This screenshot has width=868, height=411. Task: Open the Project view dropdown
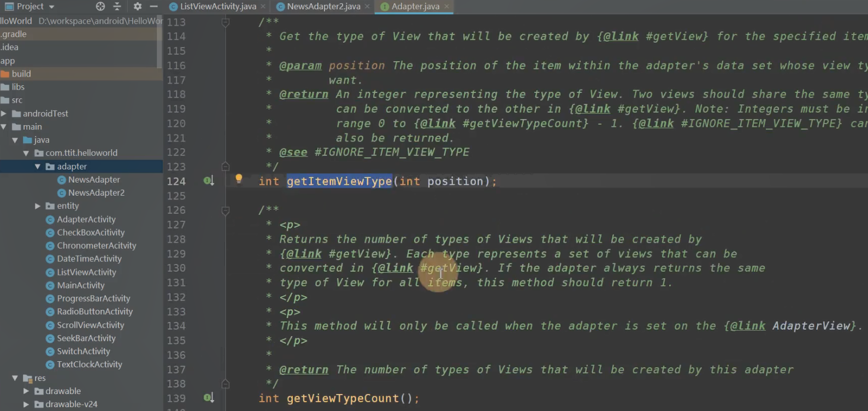30,7
